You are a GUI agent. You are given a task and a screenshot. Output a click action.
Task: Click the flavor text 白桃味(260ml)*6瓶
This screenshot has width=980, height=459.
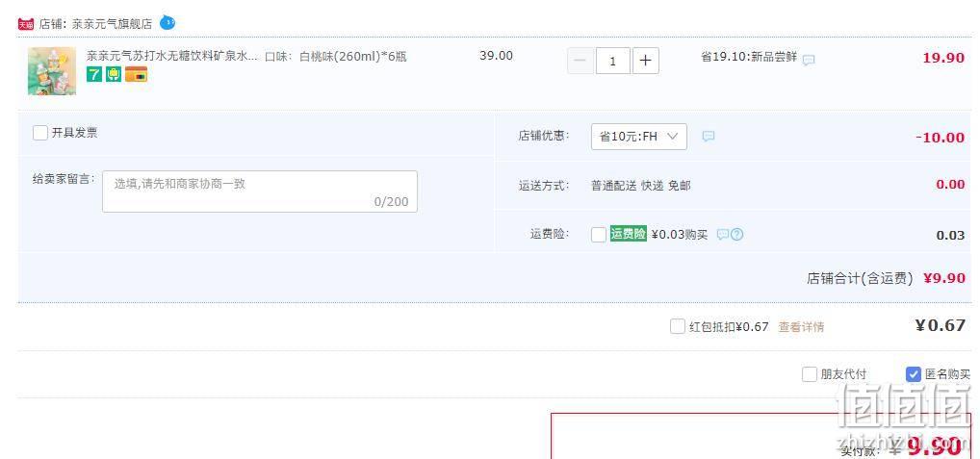[x=353, y=57]
